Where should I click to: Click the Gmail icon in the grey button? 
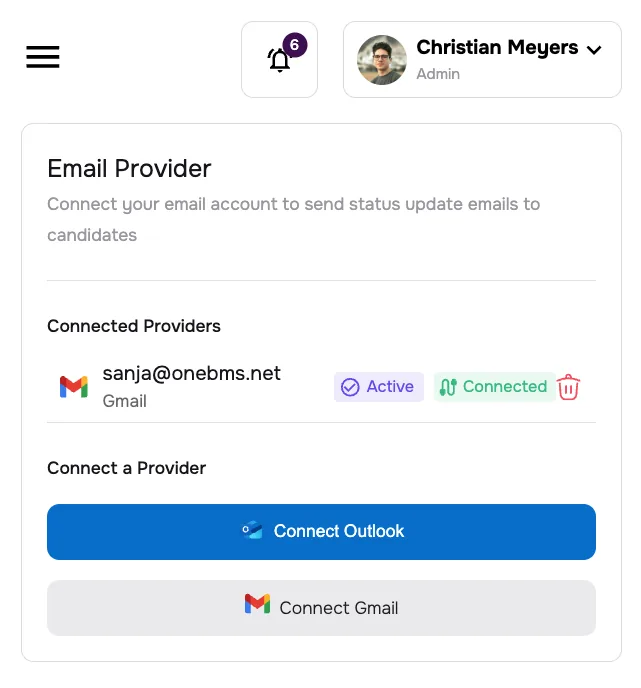257,604
